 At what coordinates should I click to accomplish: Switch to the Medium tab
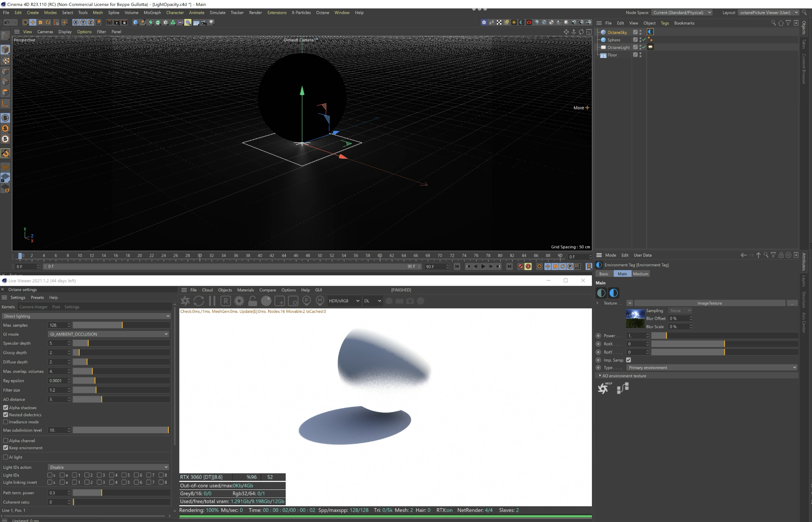[x=640, y=274]
